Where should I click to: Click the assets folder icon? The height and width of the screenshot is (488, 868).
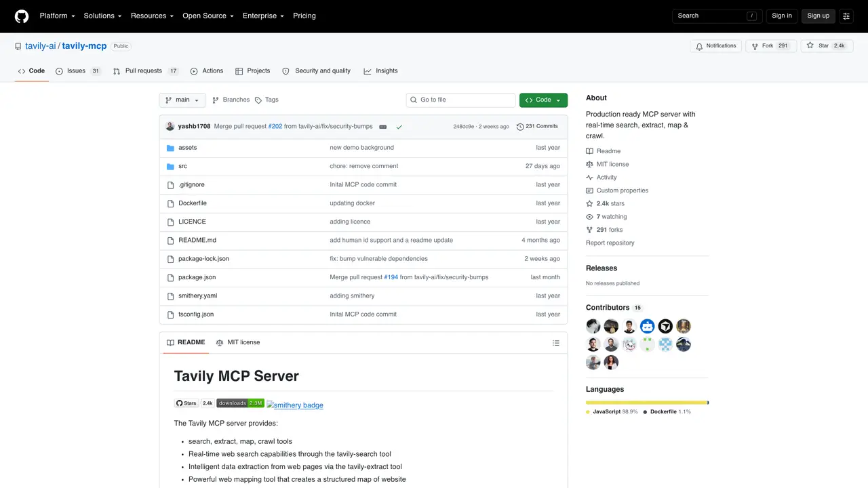[171, 148]
